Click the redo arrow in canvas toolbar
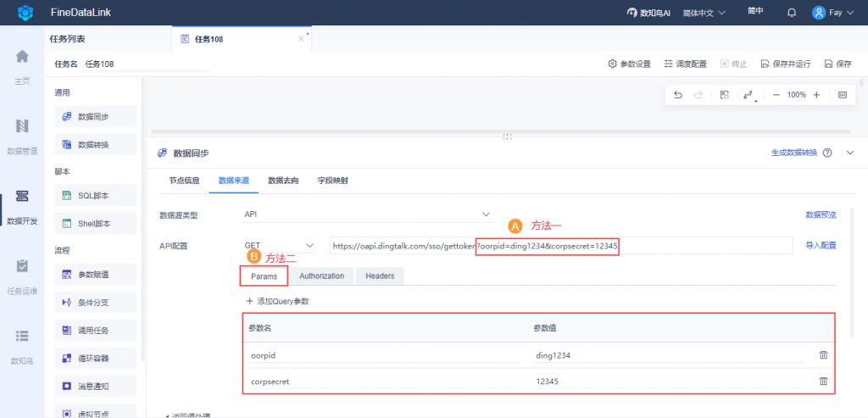Viewport: 868px width, 418px height. pyautogui.click(x=698, y=95)
